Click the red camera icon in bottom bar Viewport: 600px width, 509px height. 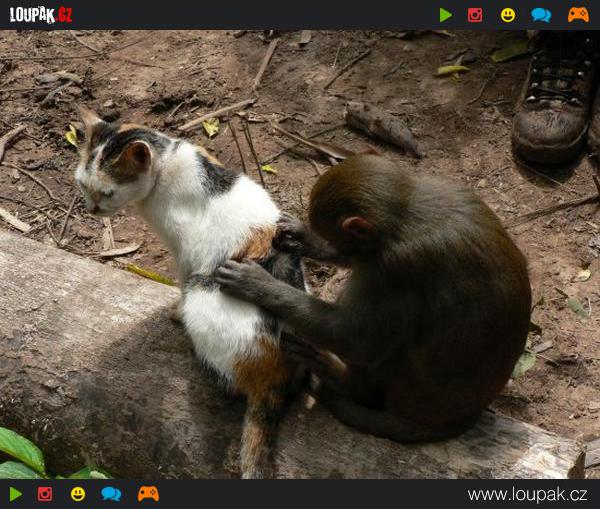pyautogui.click(x=45, y=494)
